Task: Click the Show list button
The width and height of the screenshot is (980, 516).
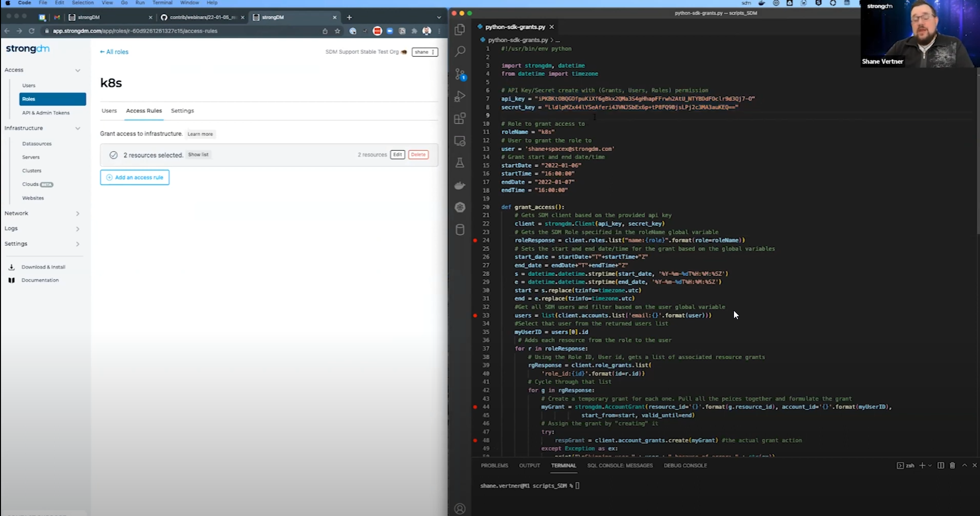Action: 198,155
